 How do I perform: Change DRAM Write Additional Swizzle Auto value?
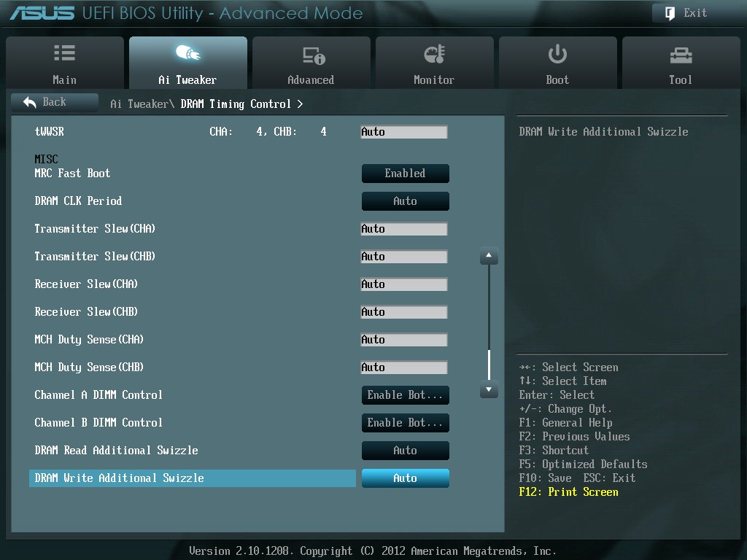(x=405, y=478)
